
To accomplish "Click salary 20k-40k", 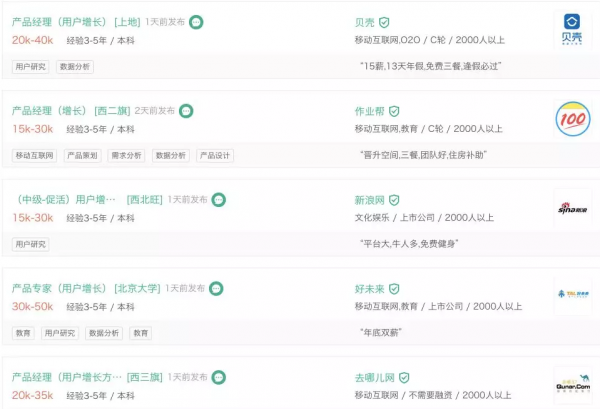I will [33, 40].
